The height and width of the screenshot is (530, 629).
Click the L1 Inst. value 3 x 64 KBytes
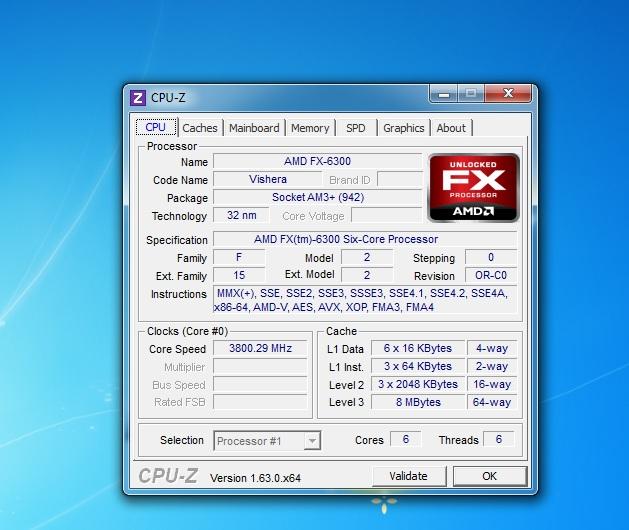pos(418,366)
